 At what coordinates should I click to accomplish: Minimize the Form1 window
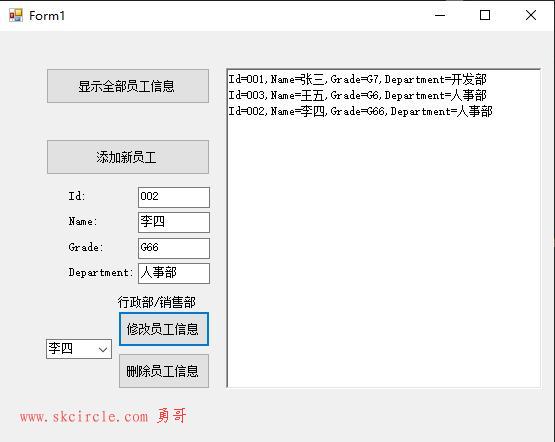click(440, 15)
